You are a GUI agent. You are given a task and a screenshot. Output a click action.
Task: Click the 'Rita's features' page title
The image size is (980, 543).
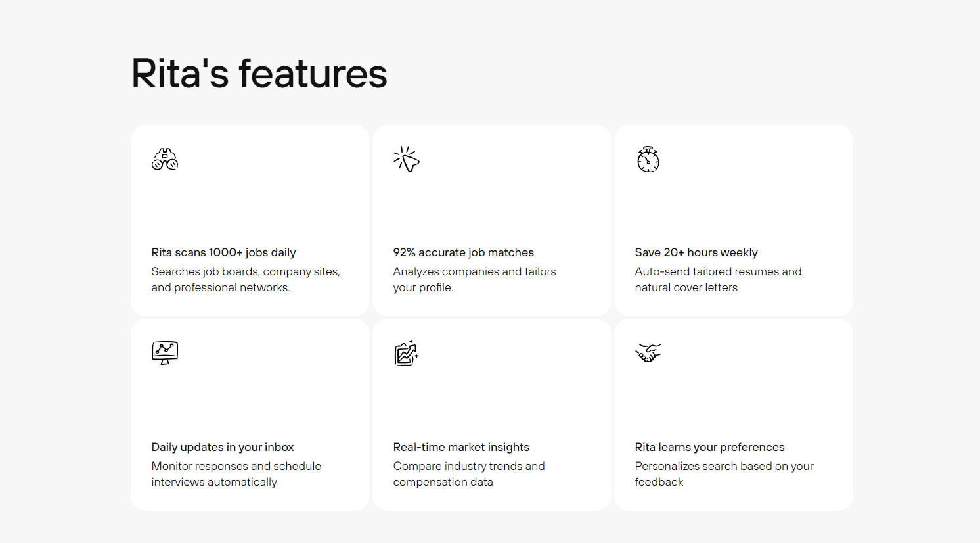pyautogui.click(x=259, y=73)
